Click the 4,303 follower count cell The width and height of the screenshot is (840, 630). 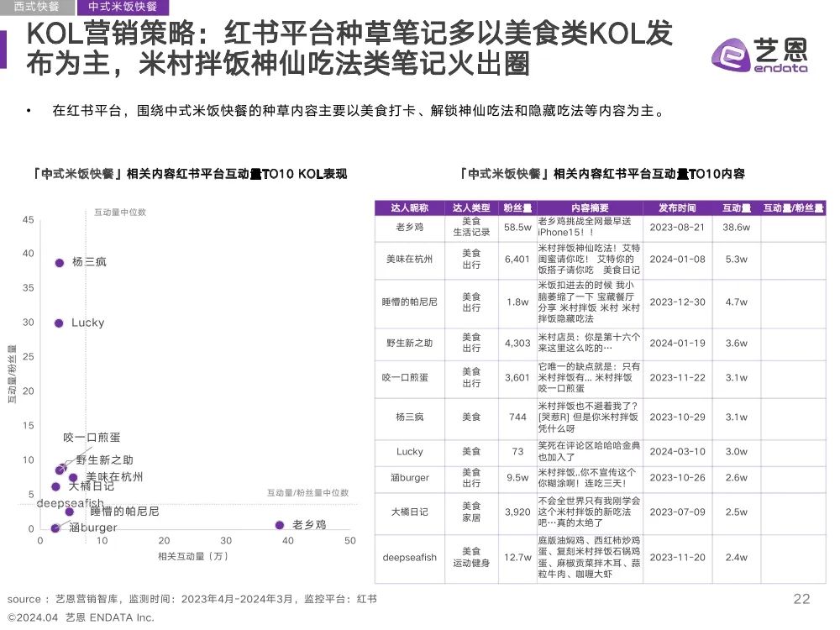click(517, 344)
